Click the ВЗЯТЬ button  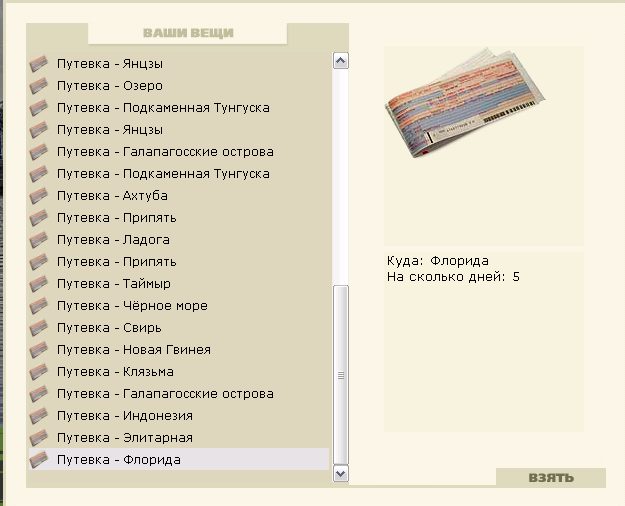point(551,478)
